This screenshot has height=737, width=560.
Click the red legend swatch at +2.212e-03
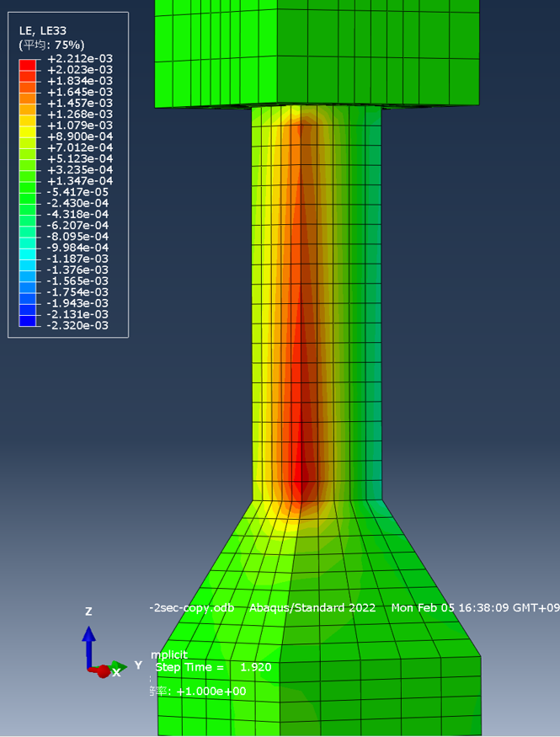pyautogui.click(x=27, y=65)
